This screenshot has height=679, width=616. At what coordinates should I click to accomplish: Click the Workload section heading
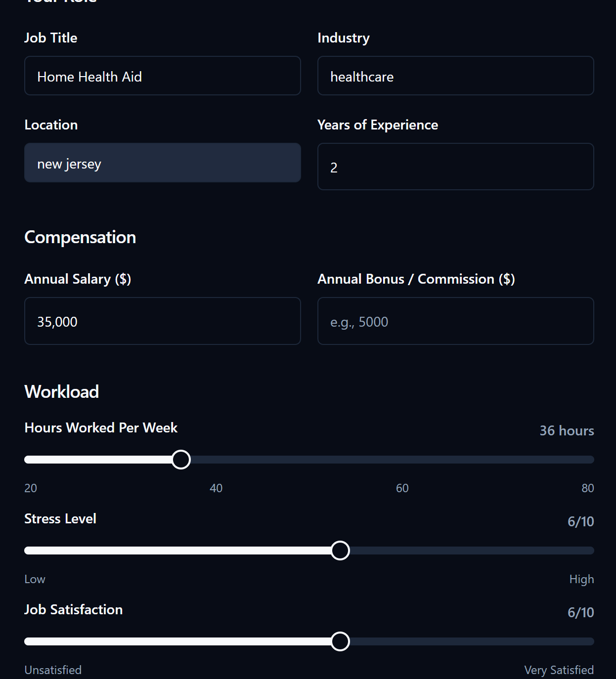click(x=61, y=391)
